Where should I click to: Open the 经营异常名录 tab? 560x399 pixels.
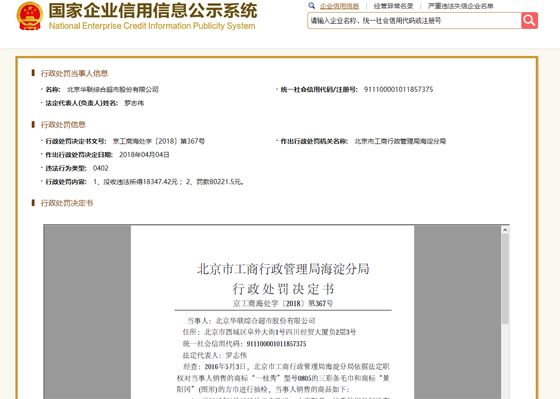[393, 6]
